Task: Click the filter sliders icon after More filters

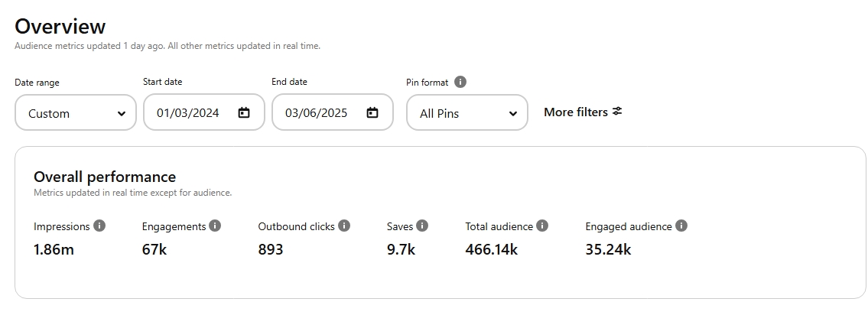Action: pyautogui.click(x=617, y=112)
